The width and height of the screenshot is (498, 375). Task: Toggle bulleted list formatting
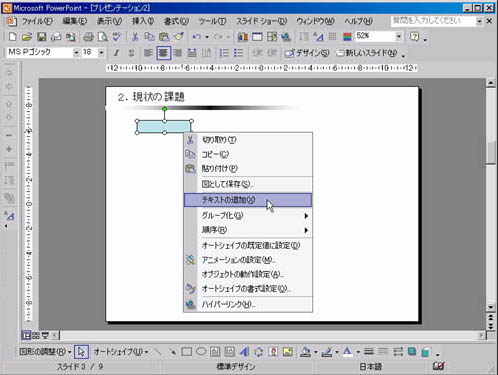pos(239,53)
